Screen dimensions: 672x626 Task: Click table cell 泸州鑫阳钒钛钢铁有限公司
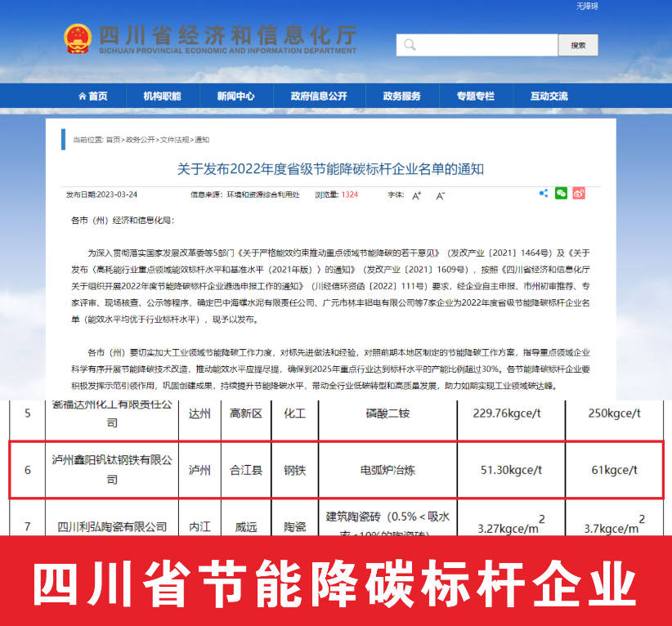112,470
